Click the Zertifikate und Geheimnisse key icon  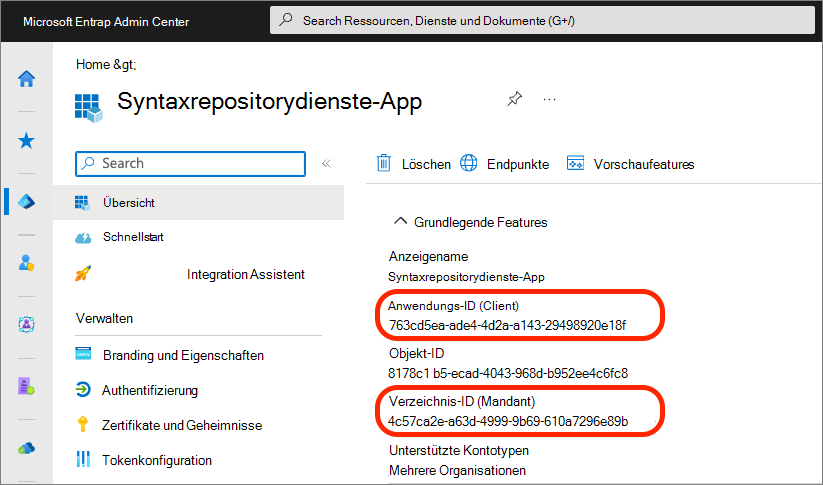tap(82, 424)
